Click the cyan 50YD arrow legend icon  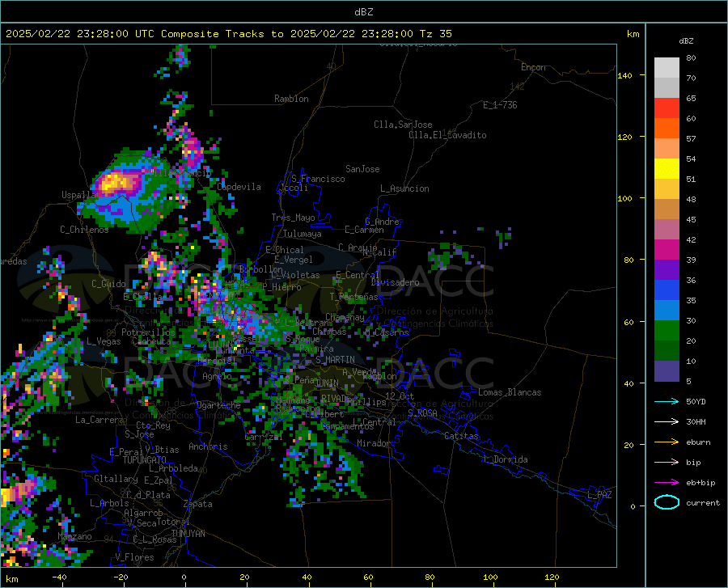[x=667, y=401]
